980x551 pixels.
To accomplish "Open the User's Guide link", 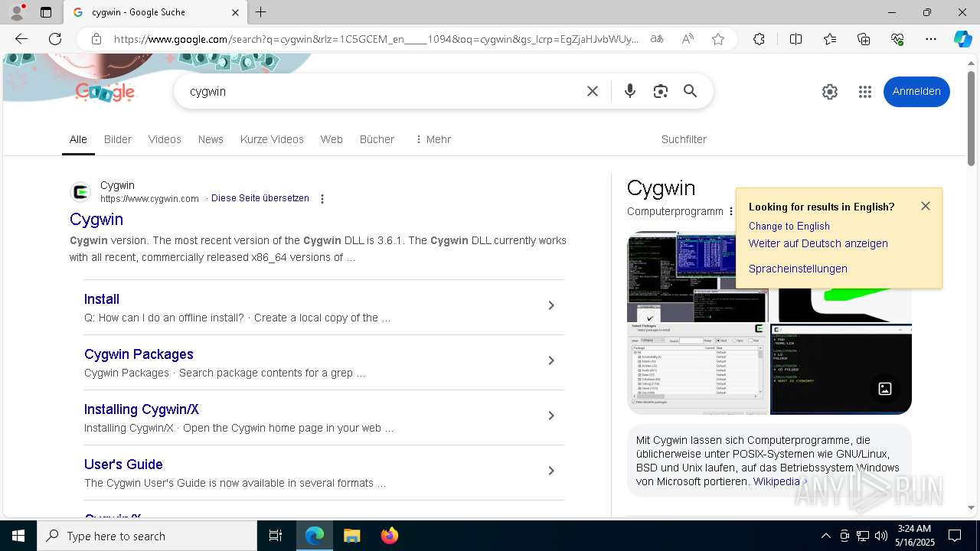I will click(123, 465).
